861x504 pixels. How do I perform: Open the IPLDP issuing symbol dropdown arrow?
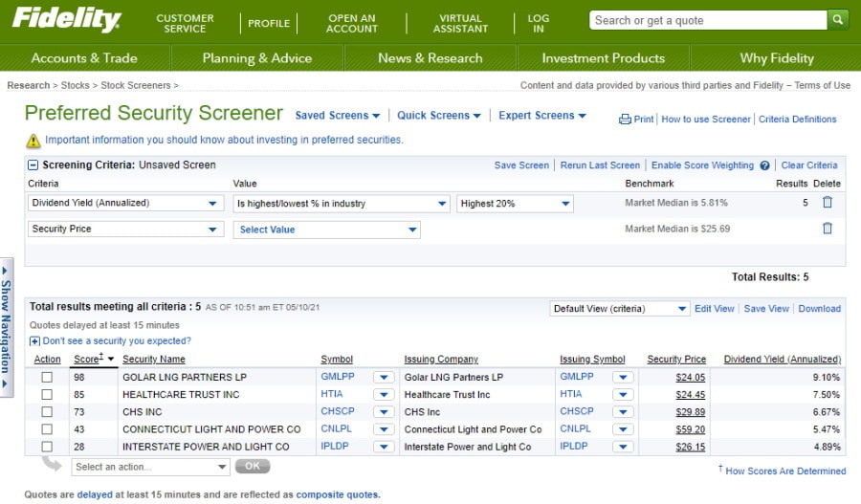click(x=623, y=447)
